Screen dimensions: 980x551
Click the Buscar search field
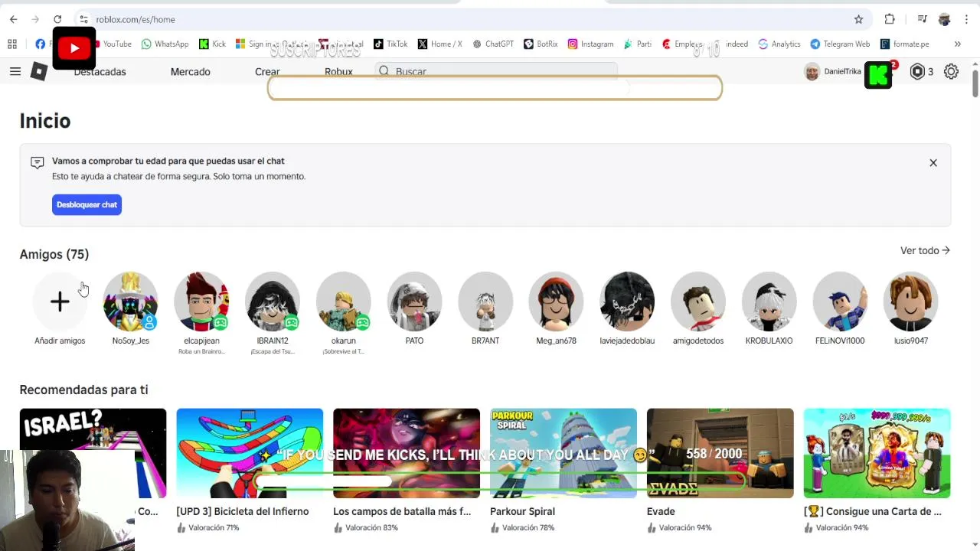(x=496, y=71)
